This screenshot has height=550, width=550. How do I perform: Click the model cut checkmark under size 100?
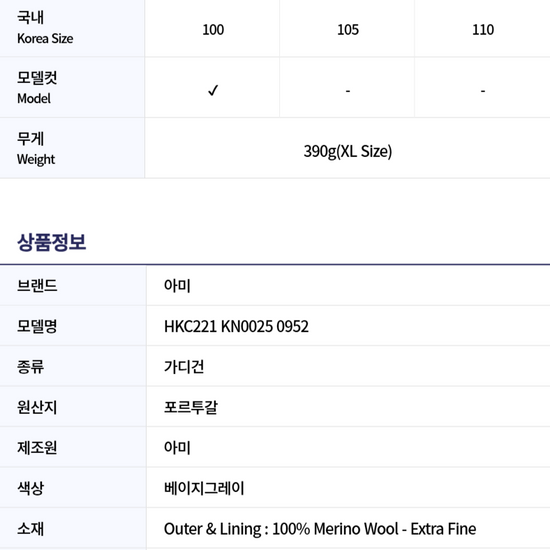tap(213, 90)
